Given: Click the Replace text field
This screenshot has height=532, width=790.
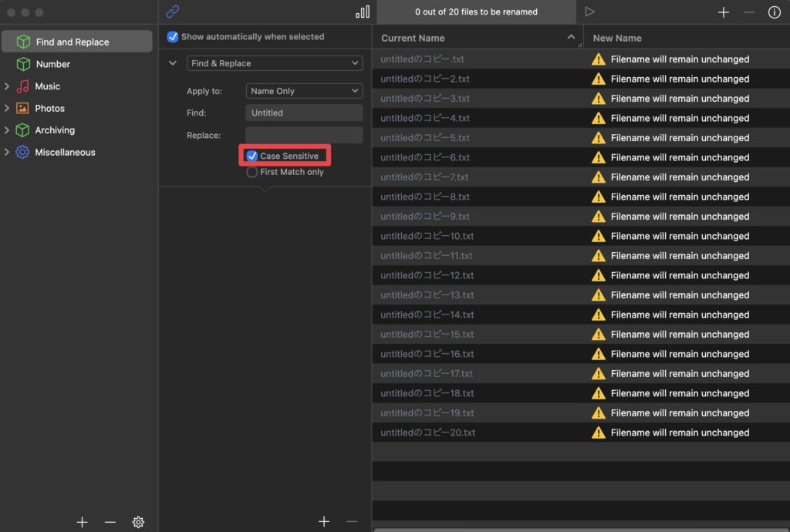Looking at the screenshot, I should point(304,135).
